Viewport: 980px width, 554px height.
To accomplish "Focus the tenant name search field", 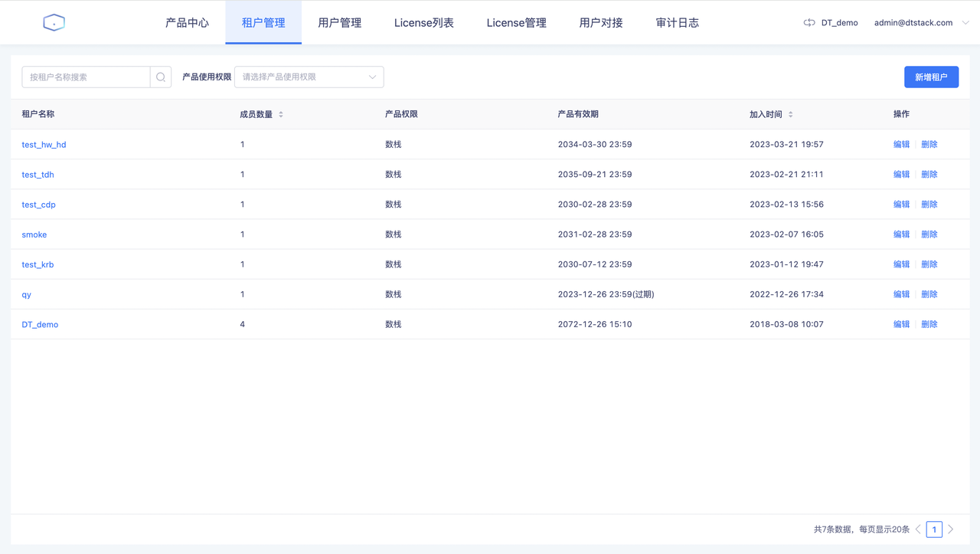I will point(86,77).
